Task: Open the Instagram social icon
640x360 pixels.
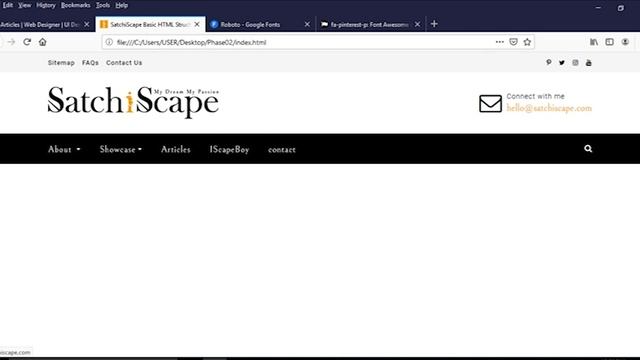Action: (575, 63)
